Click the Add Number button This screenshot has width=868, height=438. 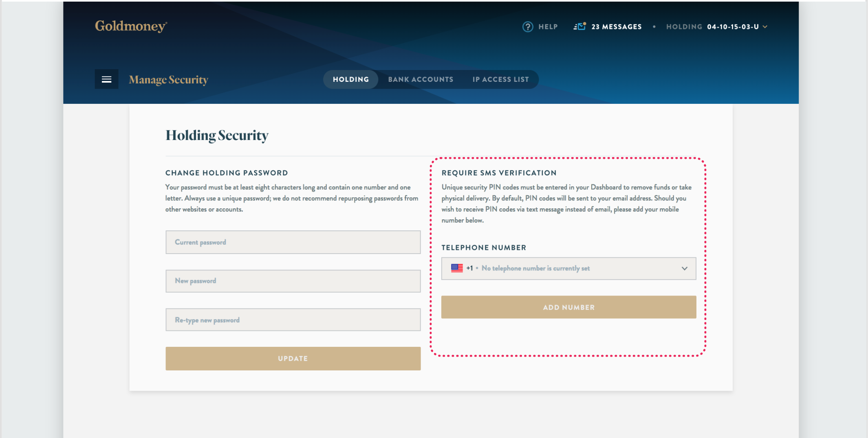[568, 307]
